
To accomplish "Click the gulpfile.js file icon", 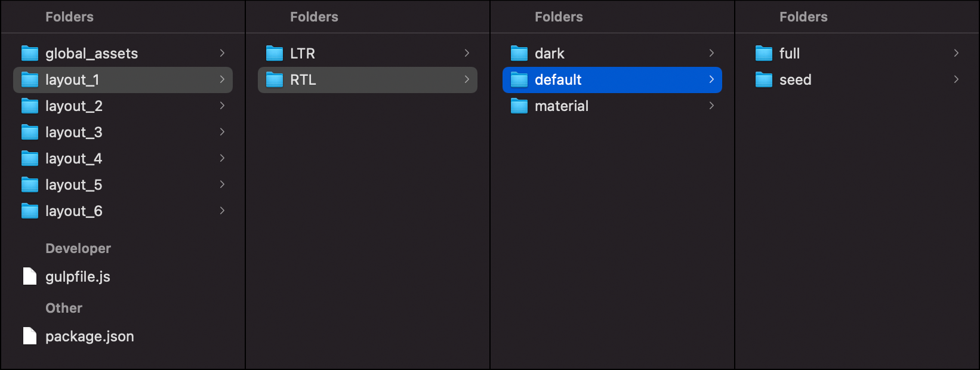I will pyautogui.click(x=30, y=276).
